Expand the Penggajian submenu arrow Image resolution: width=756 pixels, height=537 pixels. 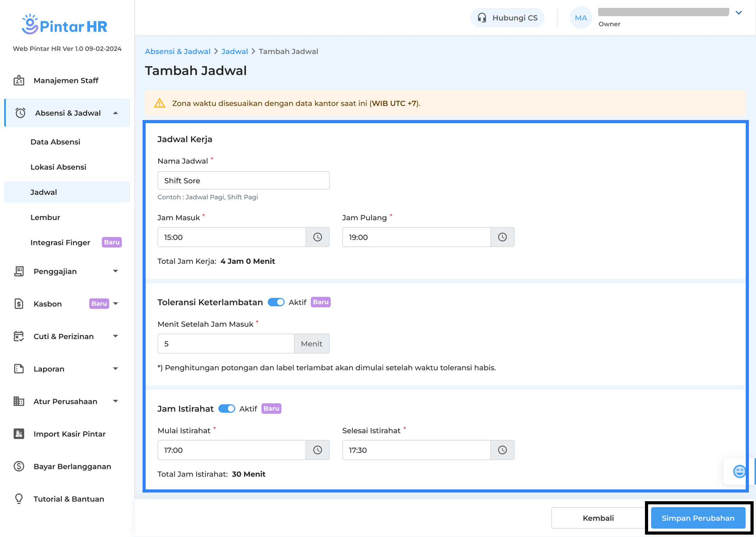[115, 271]
